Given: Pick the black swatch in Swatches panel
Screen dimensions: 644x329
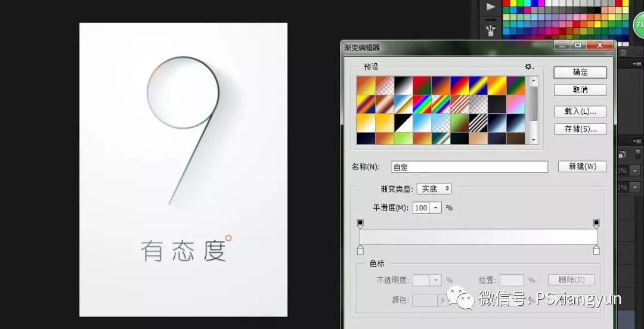Looking at the screenshot, I should [x=598, y=10].
